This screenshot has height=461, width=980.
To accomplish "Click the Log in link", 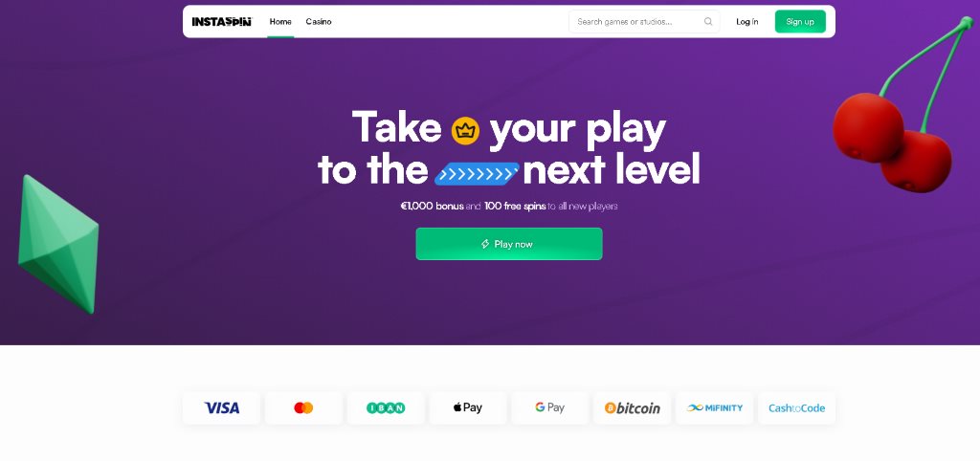I will pyautogui.click(x=746, y=22).
